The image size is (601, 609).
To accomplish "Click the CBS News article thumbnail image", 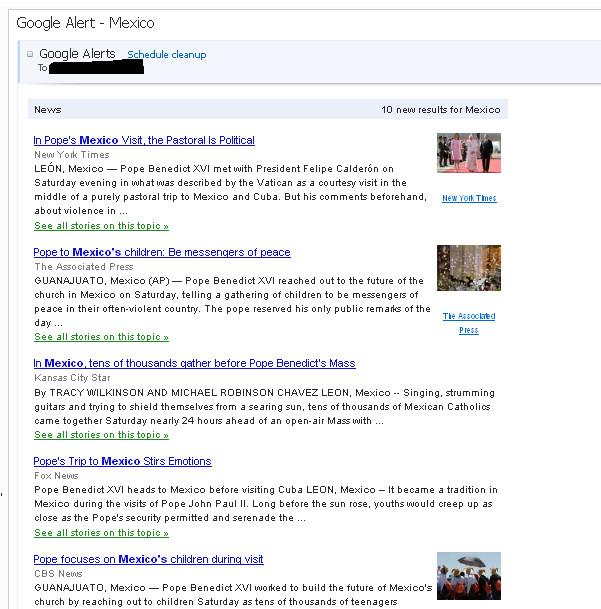I will [x=468, y=576].
